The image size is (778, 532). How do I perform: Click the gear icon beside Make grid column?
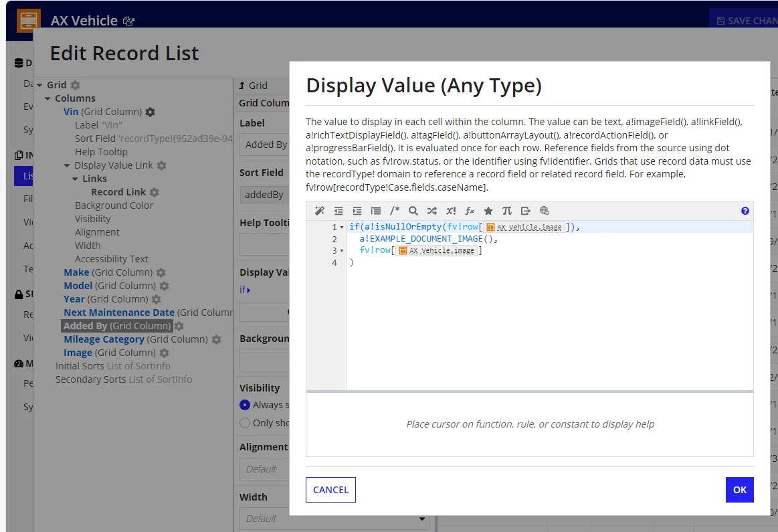[x=161, y=272]
